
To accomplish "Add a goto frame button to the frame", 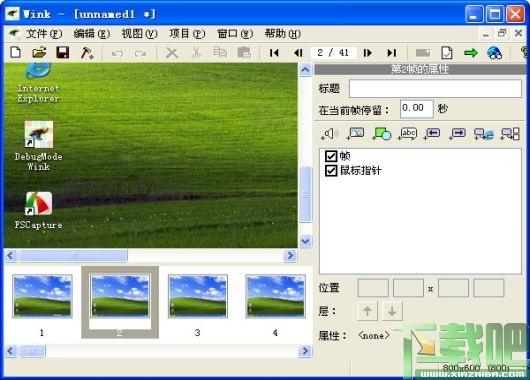I will coord(510,134).
